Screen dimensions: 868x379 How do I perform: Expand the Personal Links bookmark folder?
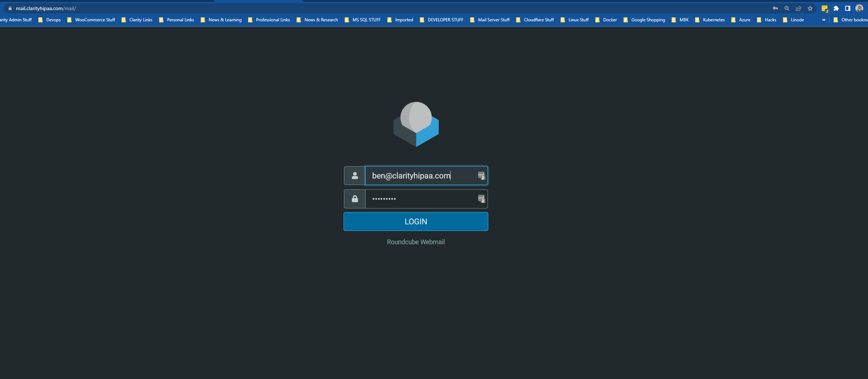point(176,20)
